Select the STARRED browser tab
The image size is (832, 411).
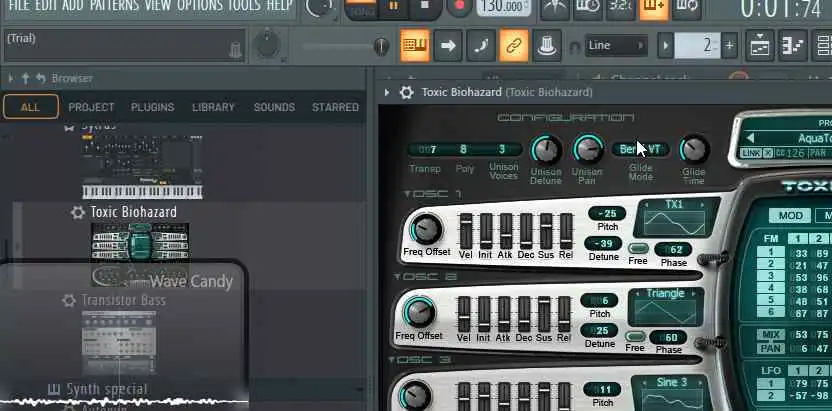click(335, 107)
